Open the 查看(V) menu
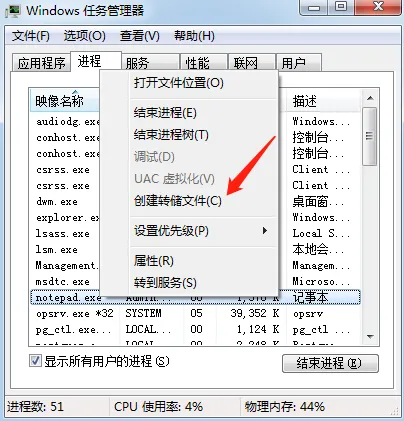Viewport: 404px width, 421px height. (140, 36)
